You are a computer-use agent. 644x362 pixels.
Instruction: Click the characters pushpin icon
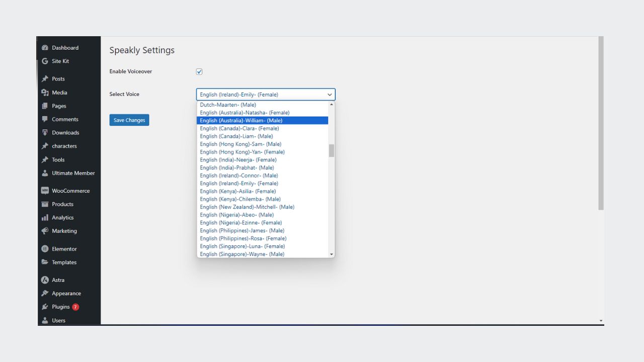pos(45,146)
